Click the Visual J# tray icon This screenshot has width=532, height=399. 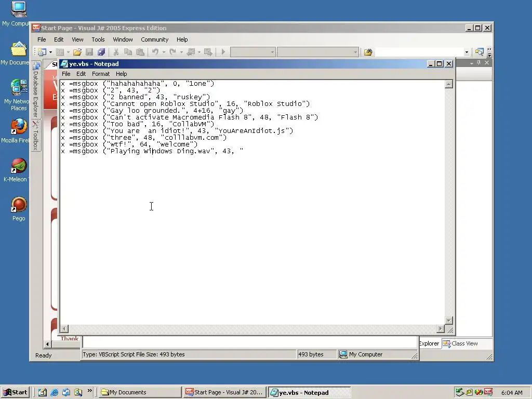coord(488,392)
